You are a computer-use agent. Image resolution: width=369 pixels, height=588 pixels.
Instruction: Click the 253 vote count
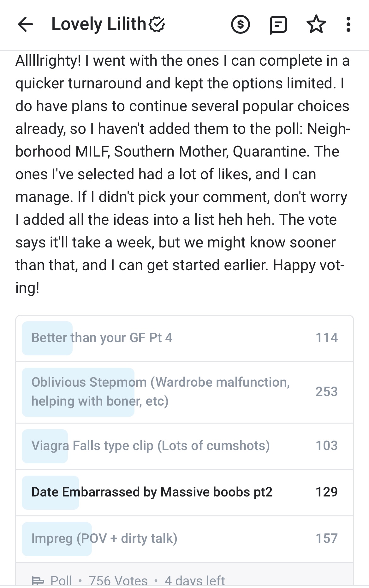click(x=326, y=392)
